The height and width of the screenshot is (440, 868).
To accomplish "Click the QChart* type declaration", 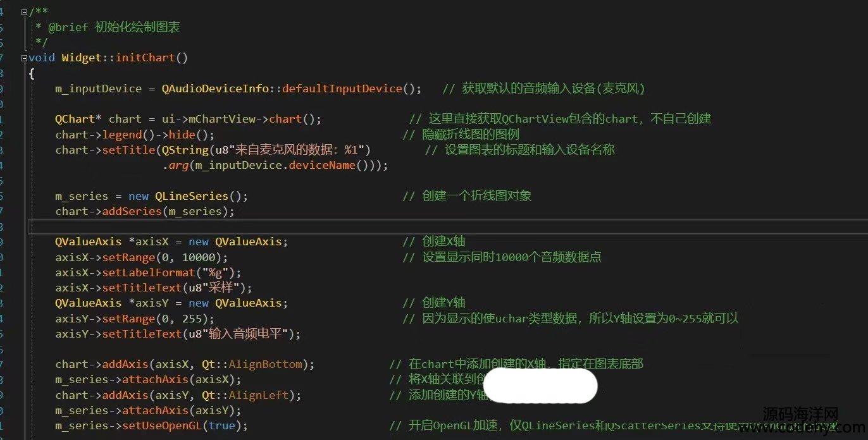I will click(78, 119).
